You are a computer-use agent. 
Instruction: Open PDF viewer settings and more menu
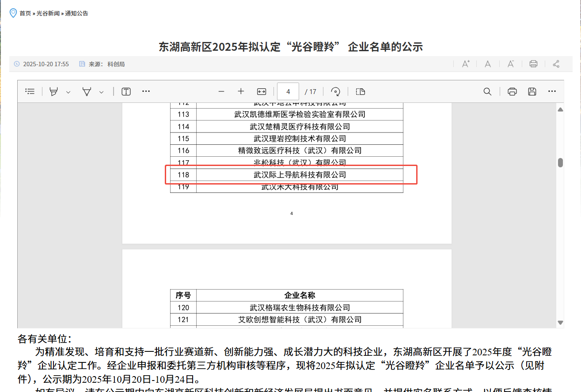click(x=552, y=91)
